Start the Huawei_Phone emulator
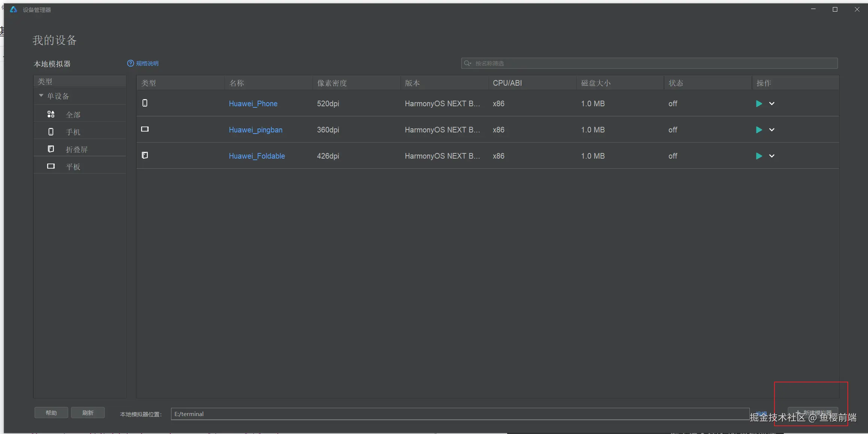Image resolution: width=868 pixels, height=434 pixels. point(759,104)
